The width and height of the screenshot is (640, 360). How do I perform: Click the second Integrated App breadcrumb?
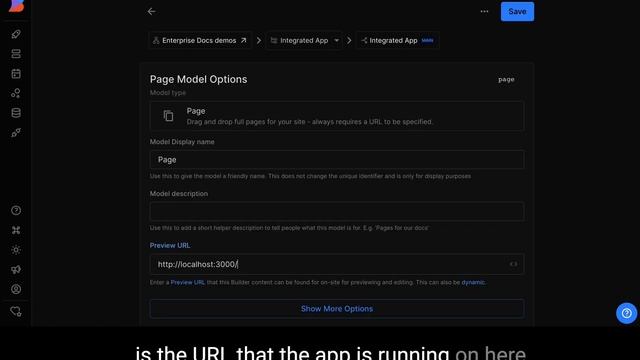(398, 40)
